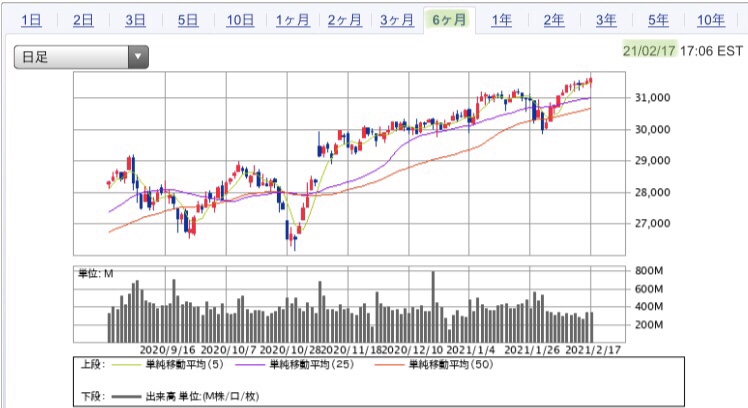The width and height of the screenshot is (748, 408).
Task: Click the 上段 legend heading
Action: pos(92,365)
